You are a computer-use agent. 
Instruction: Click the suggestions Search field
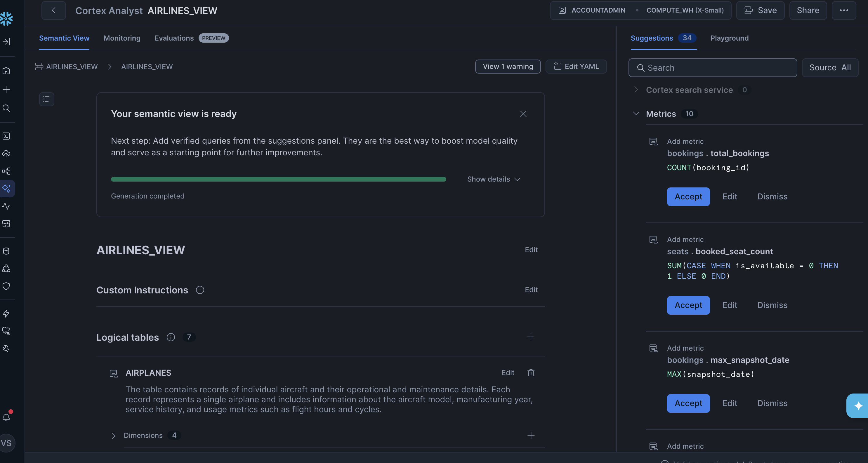(712, 68)
